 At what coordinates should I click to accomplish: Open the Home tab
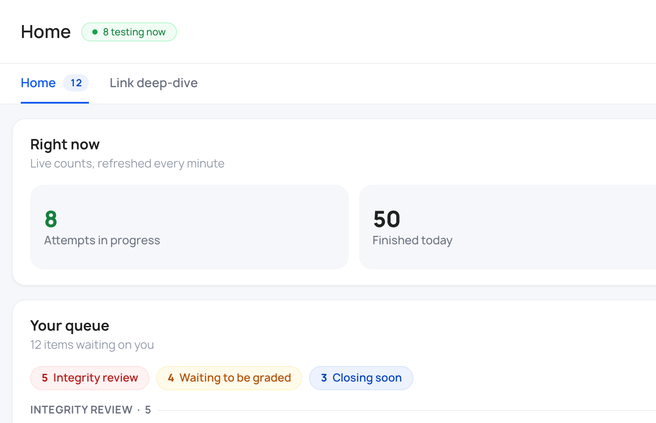pyautogui.click(x=54, y=83)
